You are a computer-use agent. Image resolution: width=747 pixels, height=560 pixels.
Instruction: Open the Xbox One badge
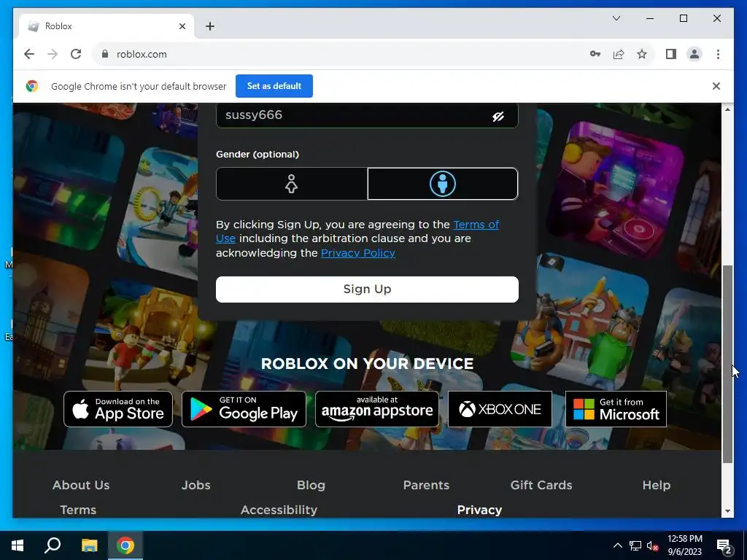(500, 409)
